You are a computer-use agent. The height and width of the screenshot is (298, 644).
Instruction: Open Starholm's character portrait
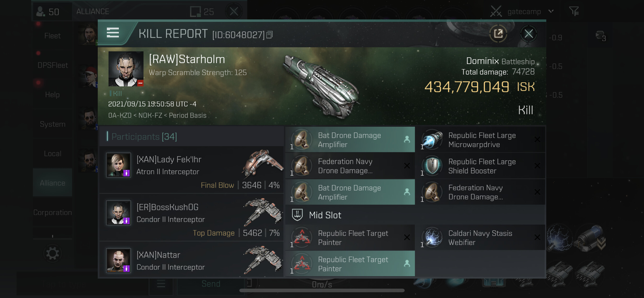click(126, 69)
